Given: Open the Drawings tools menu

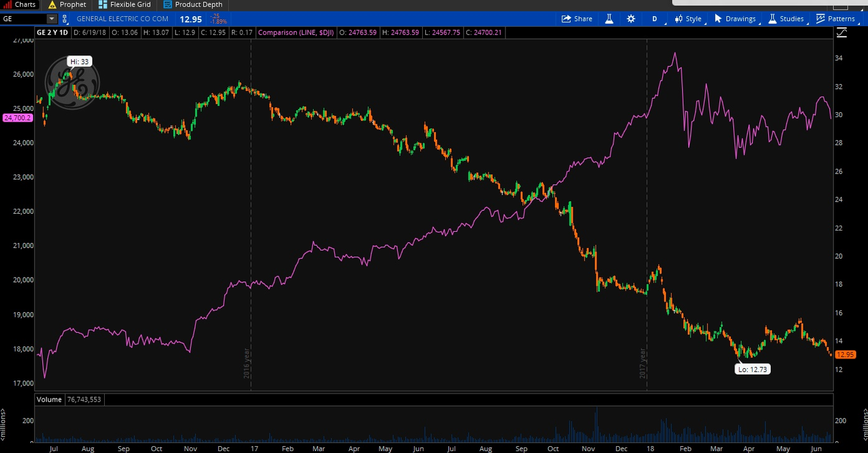Looking at the screenshot, I should tap(735, 19).
